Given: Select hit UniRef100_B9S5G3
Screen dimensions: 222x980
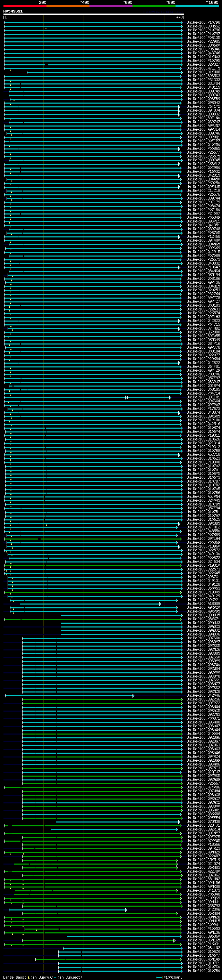Looking at the screenshot, I should [x=203, y=76].
